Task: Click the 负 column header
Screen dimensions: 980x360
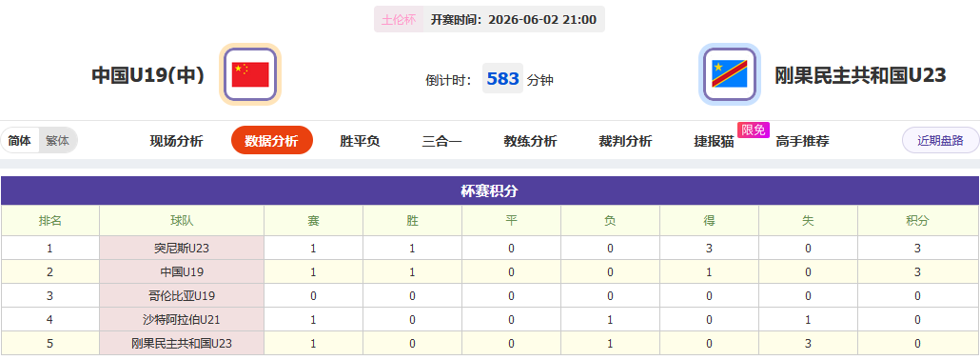Action: (x=610, y=220)
